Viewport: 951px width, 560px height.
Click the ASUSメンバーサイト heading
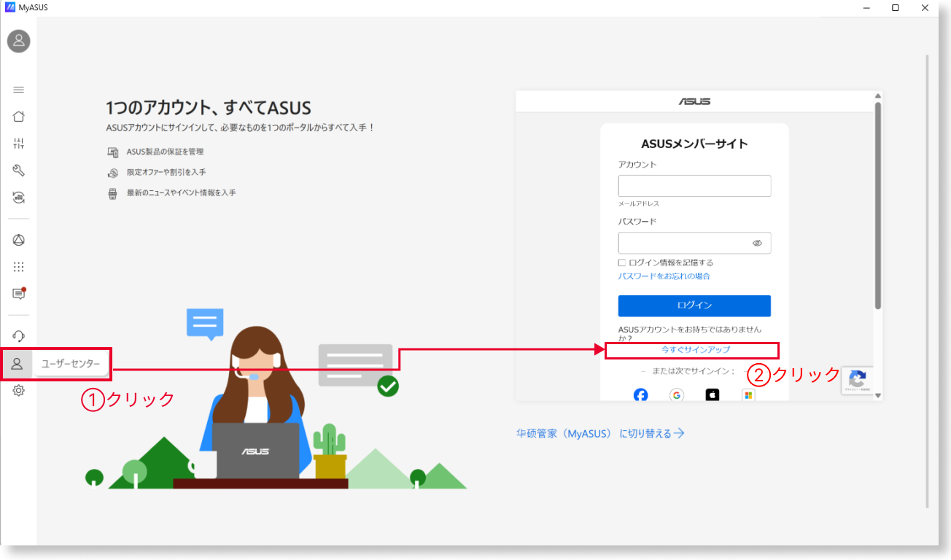pos(694,144)
